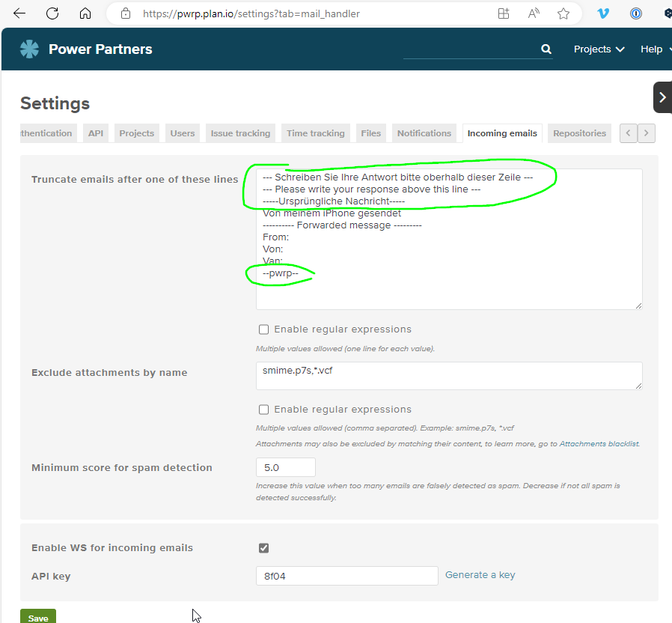Click the minimum spam score field
The height and width of the screenshot is (623, 672).
pos(285,467)
